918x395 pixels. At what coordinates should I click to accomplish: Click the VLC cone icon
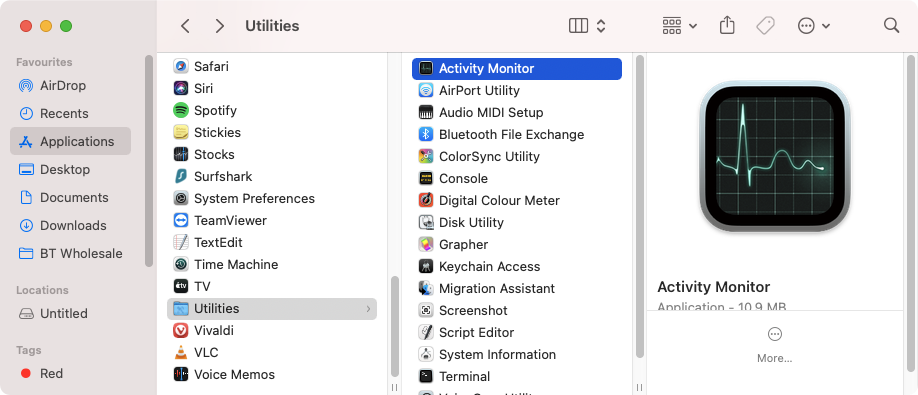click(181, 352)
